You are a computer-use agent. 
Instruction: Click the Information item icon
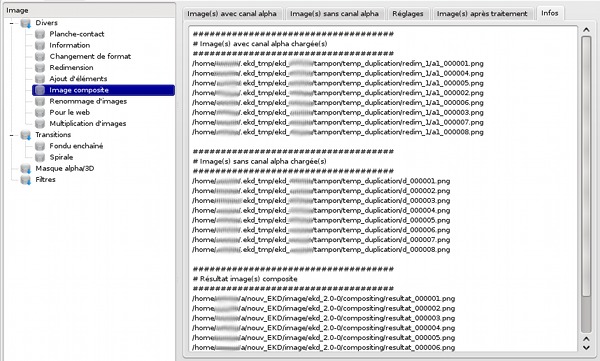pyautogui.click(x=40, y=45)
